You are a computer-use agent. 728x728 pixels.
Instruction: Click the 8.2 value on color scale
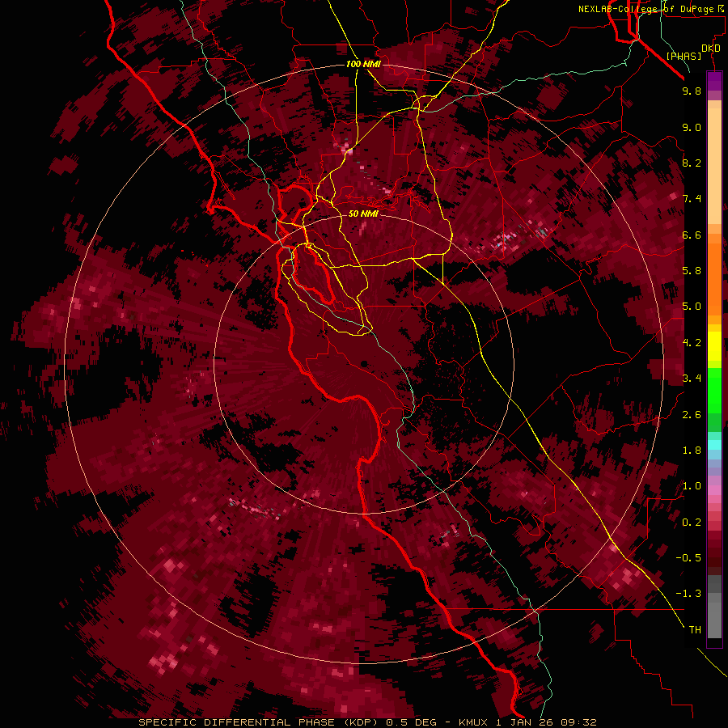(x=692, y=163)
